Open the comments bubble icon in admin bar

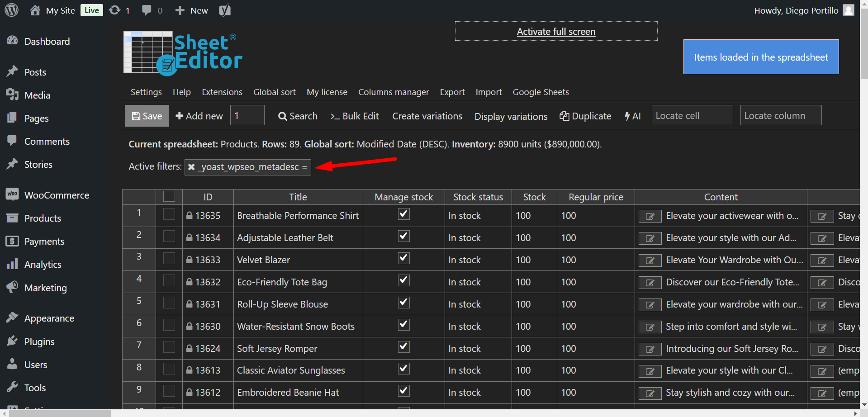tap(147, 10)
